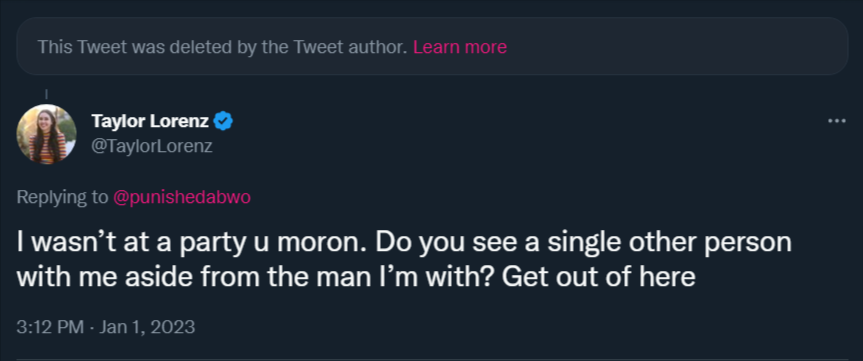Click the tweet line ending "Get out of here"
Viewport: 863px width, 361px height.
click(356, 277)
